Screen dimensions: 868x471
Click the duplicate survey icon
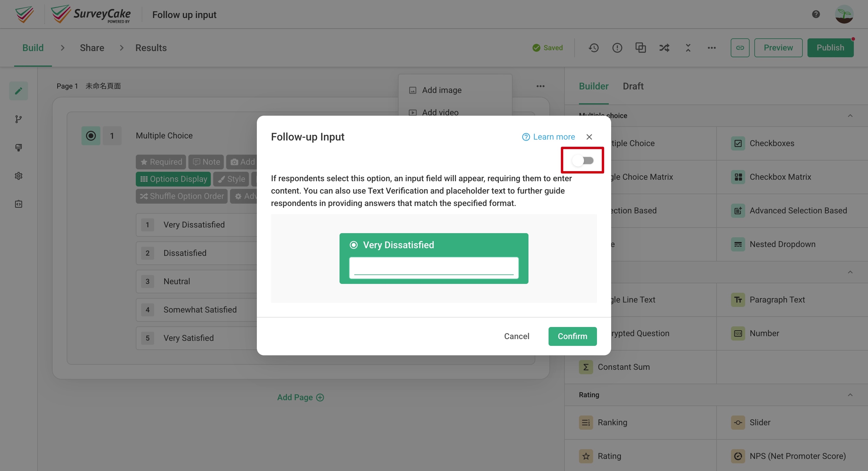(x=641, y=48)
